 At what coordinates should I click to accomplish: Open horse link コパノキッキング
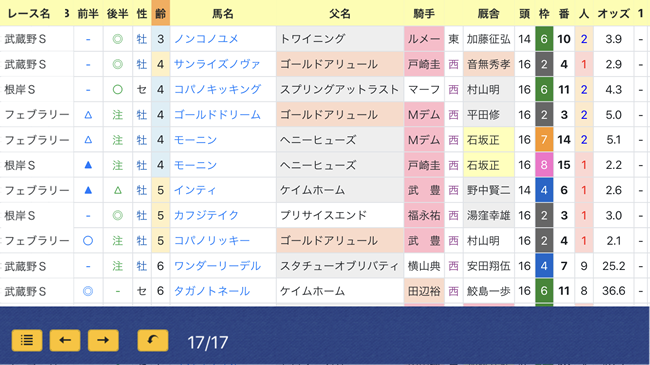(x=217, y=90)
